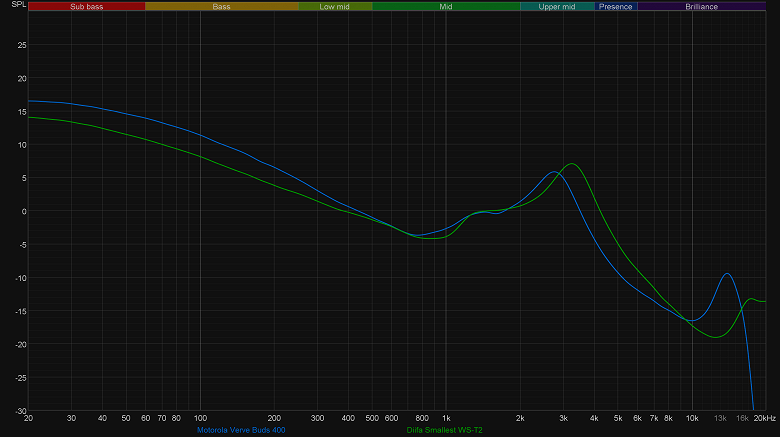The width and height of the screenshot is (780, 437).
Task: Select the Mid band header
Action: point(446,6)
